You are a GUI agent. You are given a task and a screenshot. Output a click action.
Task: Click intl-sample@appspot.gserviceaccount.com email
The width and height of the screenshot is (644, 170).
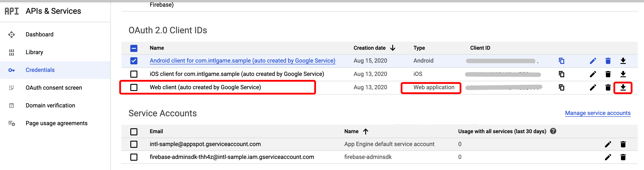pyautogui.click(x=205, y=144)
